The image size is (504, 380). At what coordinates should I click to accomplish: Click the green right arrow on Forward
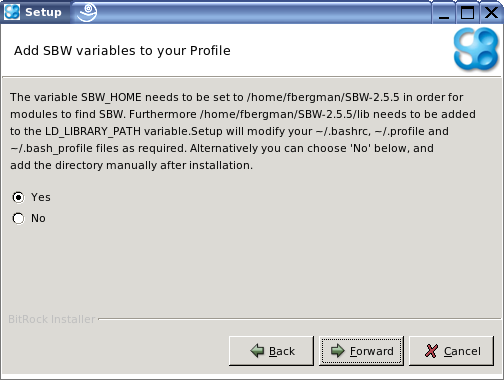338,351
